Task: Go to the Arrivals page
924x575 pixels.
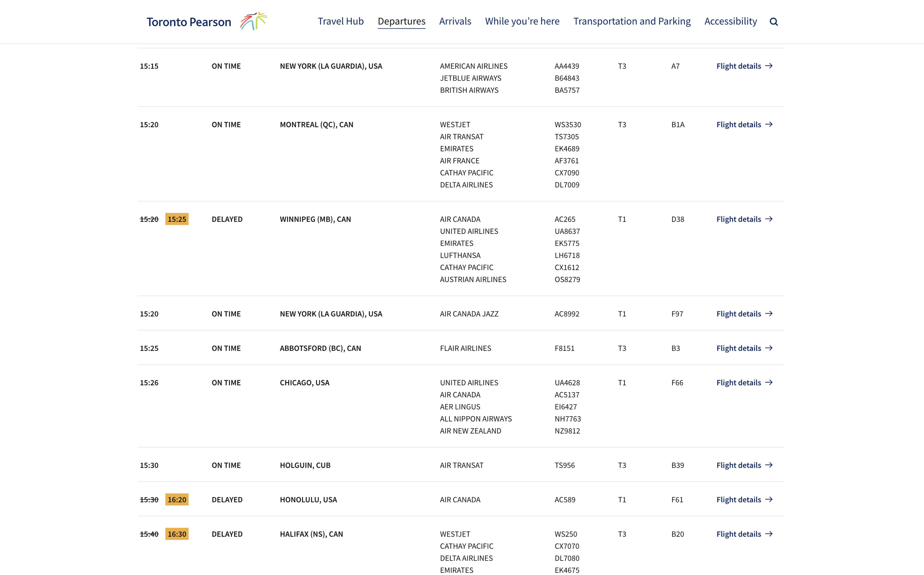Action: [x=455, y=21]
